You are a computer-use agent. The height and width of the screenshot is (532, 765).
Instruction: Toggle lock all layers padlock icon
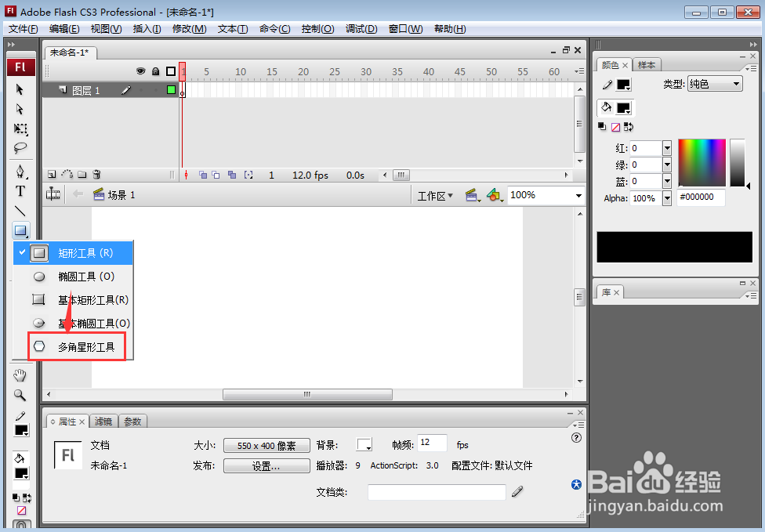[x=156, y=71]
